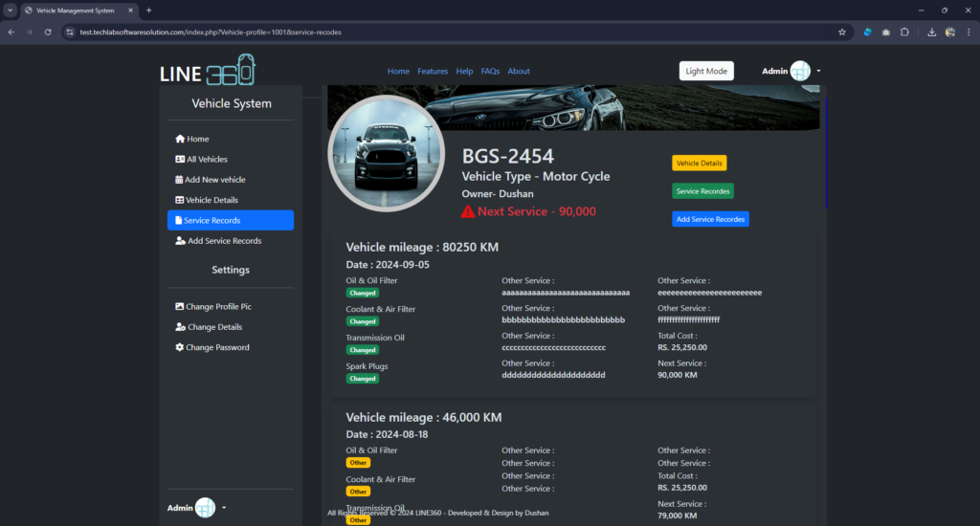Click the Changed badge under Oil & Oil Filter
The image size is (980, 526).
pos(363,293)
